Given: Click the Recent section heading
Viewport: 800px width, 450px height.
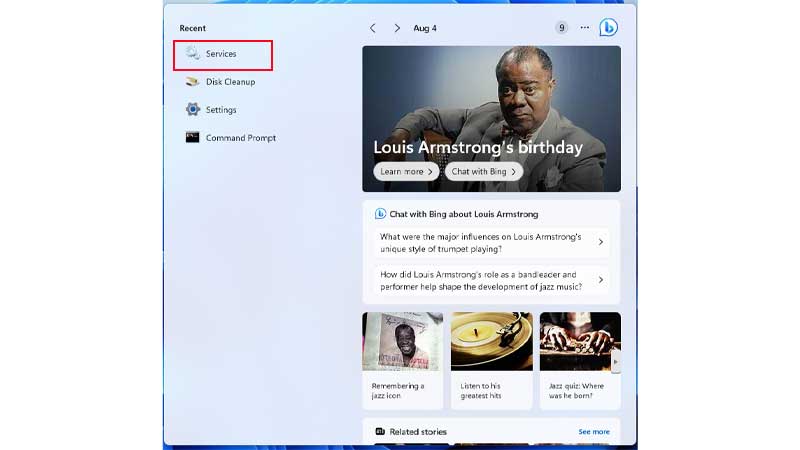Looking at the screenshot, I should pyautogui.click(x=192, y=28).
